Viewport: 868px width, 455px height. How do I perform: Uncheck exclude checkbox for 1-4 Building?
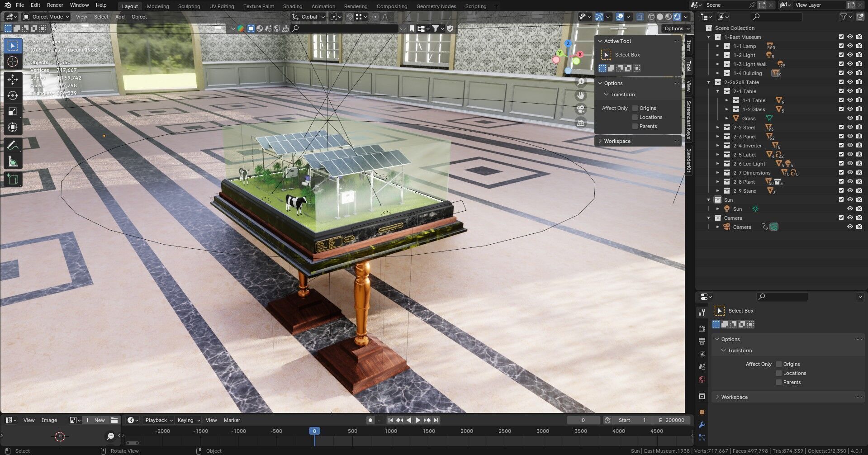841,73
